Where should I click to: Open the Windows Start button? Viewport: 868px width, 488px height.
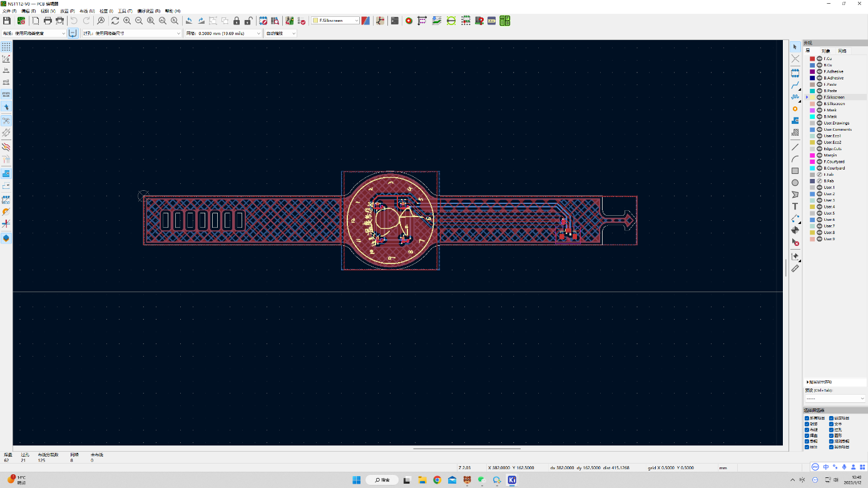coord(356,480)
